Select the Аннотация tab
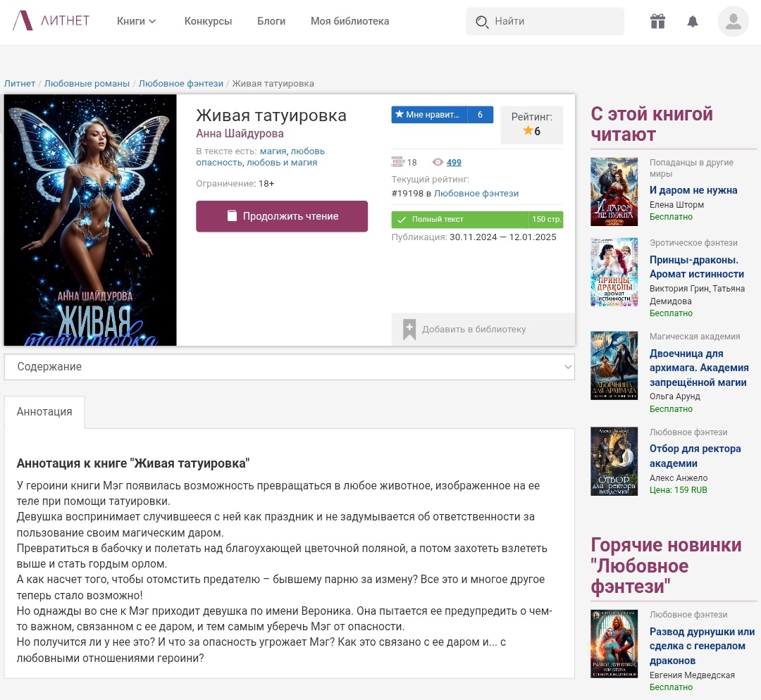This screenshot has height=700, width=761. pos(44,412)
